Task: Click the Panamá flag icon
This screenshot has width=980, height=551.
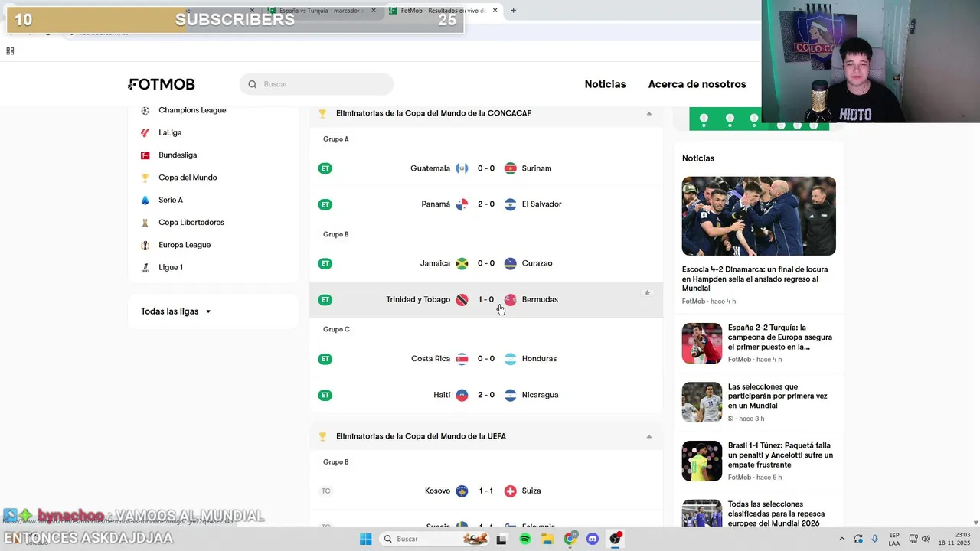Action: 462,204
